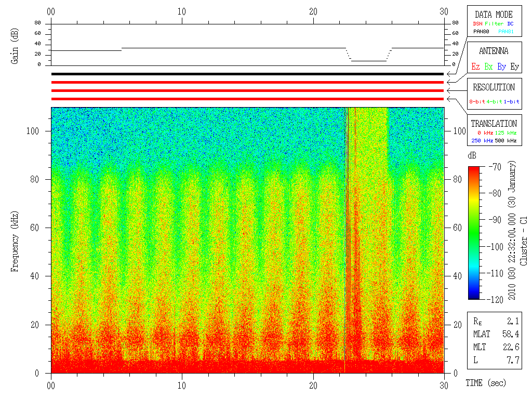Click the green Filter data mode label

click(x=494, y=24)
